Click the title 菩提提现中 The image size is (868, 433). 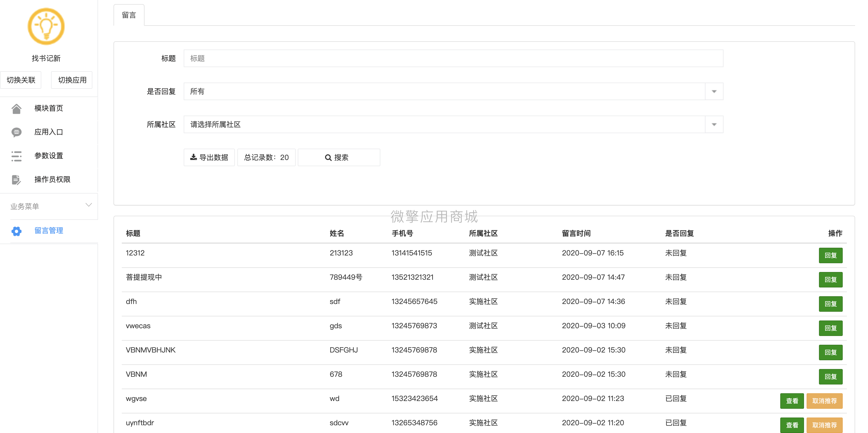[144, 277]
